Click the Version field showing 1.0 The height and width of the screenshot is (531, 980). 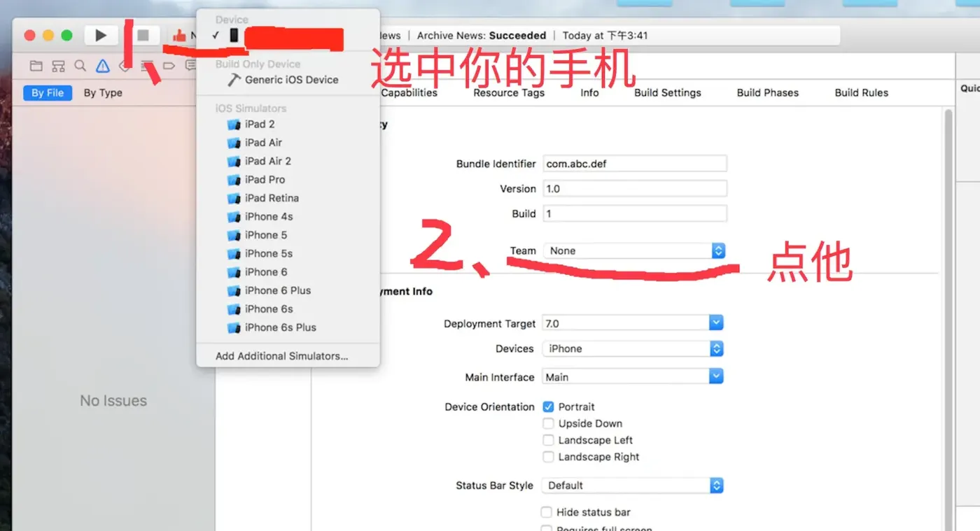click(635, 189)
